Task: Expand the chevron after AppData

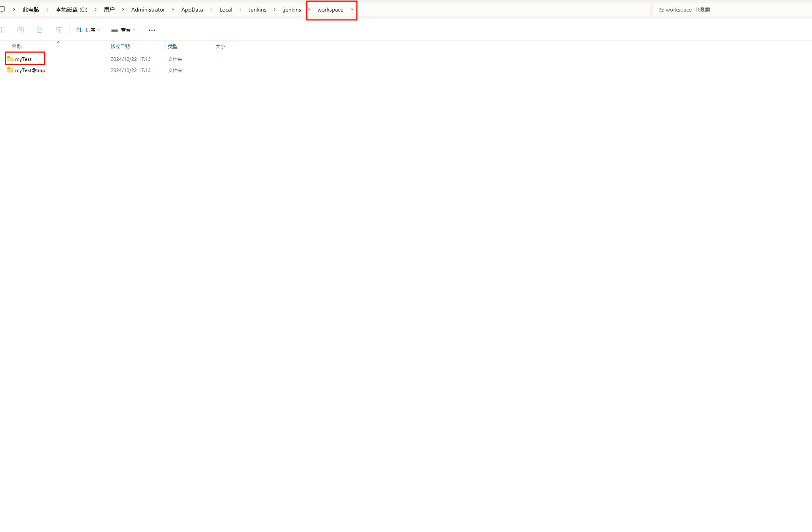Action: pyautogui.click(x=211, y=10)
